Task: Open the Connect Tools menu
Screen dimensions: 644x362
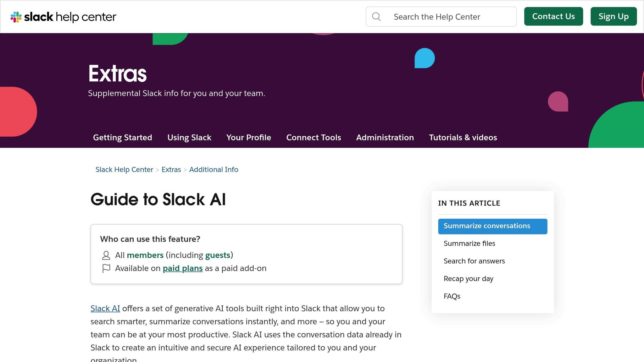Action: pyautogui.click(x=314, y=138)
